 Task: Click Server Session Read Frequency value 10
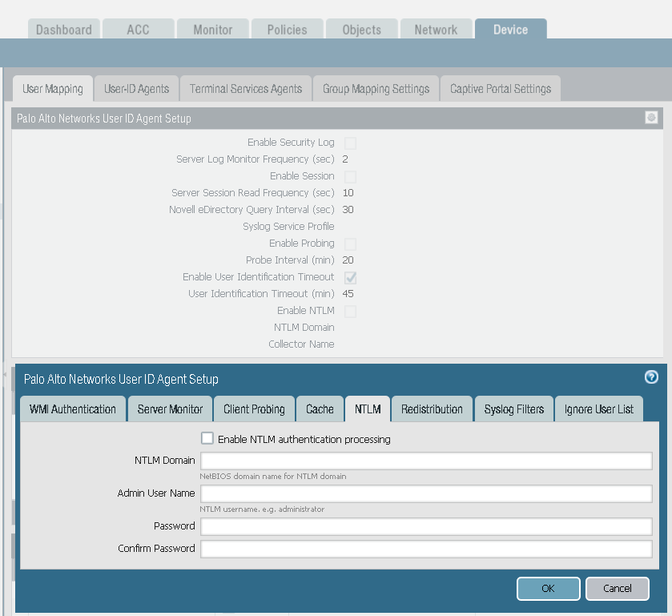[348, 193]
